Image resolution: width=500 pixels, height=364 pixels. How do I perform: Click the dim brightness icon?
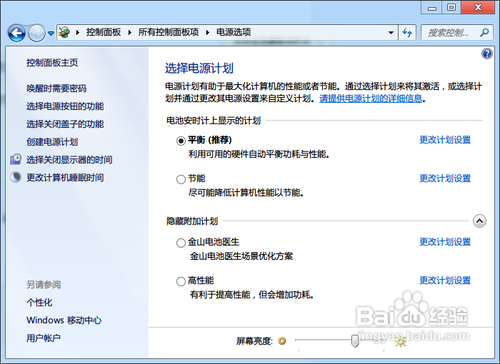(282, 341)
